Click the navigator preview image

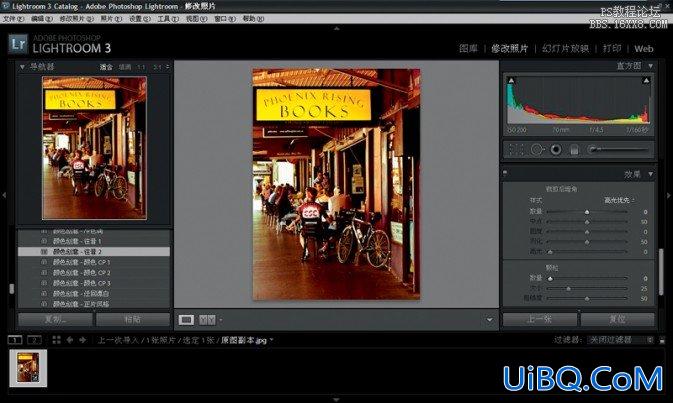[x=94, y=148]
